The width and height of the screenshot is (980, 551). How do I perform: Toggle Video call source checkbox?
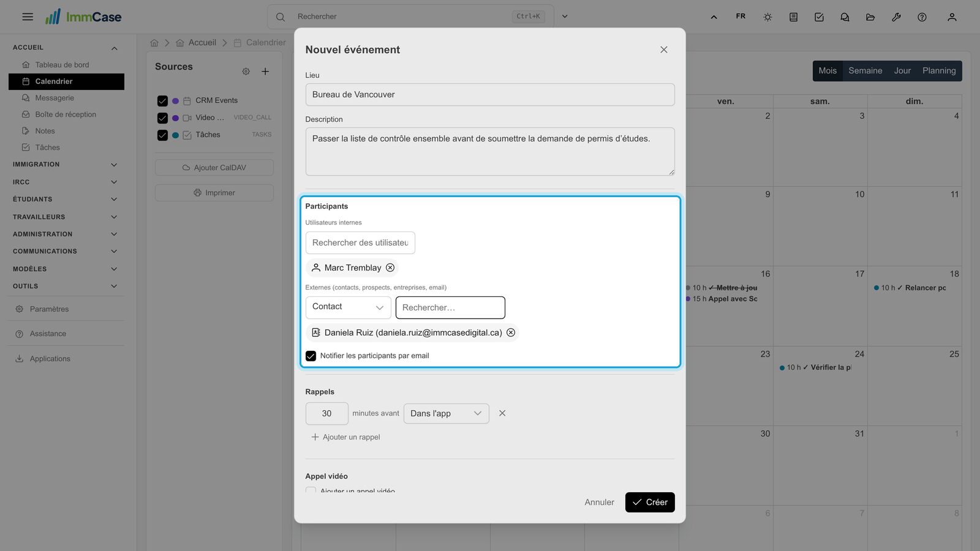162,118
